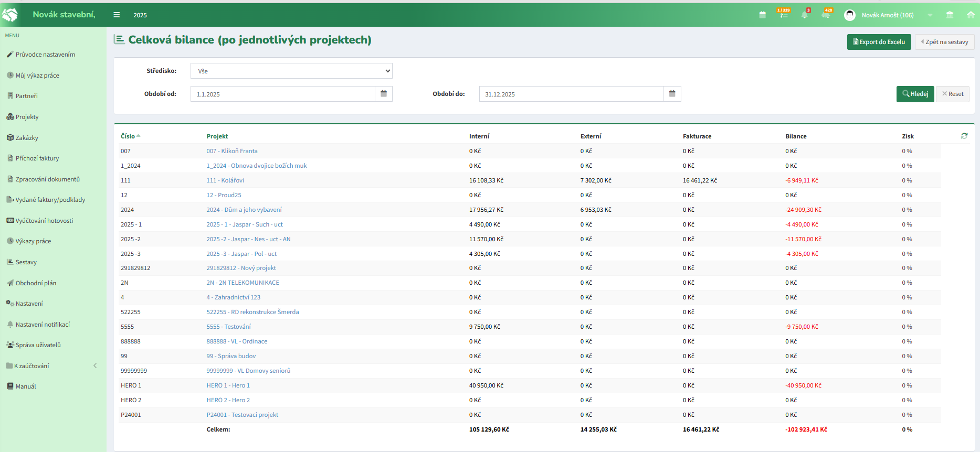Open link 99999999 - VL Domovy seniorů
980x452 pixels.
(248, 371)
